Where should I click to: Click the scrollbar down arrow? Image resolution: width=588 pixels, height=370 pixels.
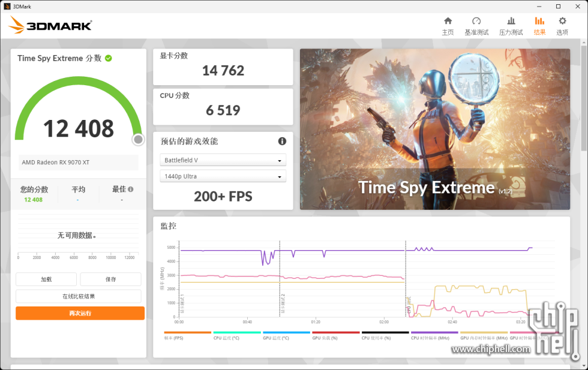[583, 365]
